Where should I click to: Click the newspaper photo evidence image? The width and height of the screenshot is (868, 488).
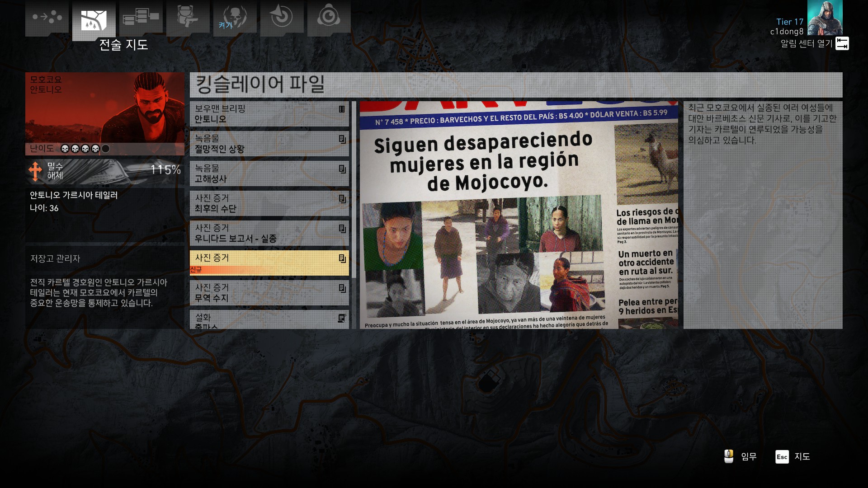point(519,215)
